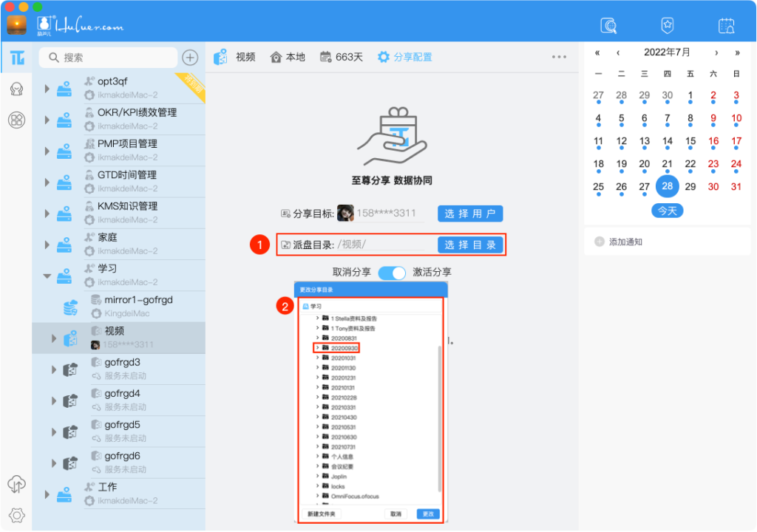
Task: Expand the 视频 row in the sidebar
Action: tap(54, 338)
